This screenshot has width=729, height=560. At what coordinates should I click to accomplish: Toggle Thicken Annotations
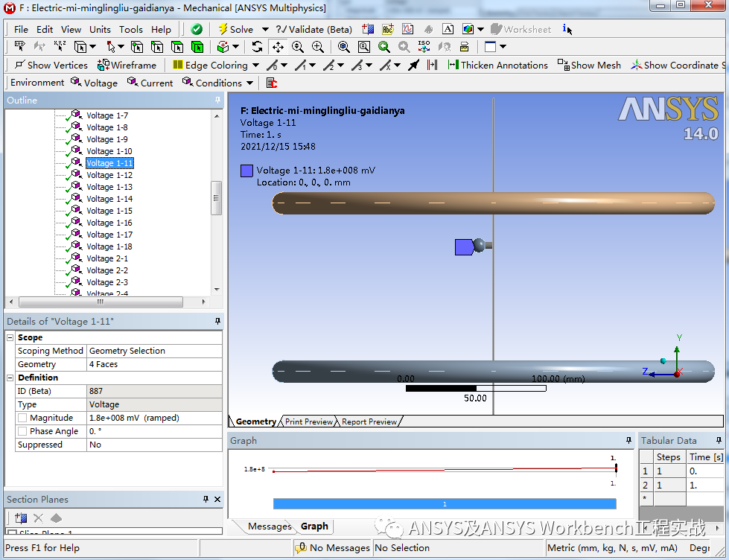point(497,65)
